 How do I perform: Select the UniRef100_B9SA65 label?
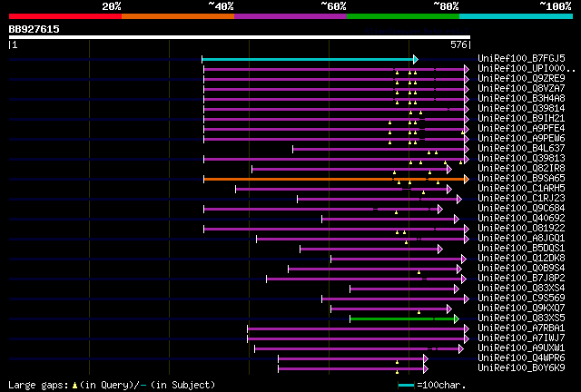[x=521, y=178]
